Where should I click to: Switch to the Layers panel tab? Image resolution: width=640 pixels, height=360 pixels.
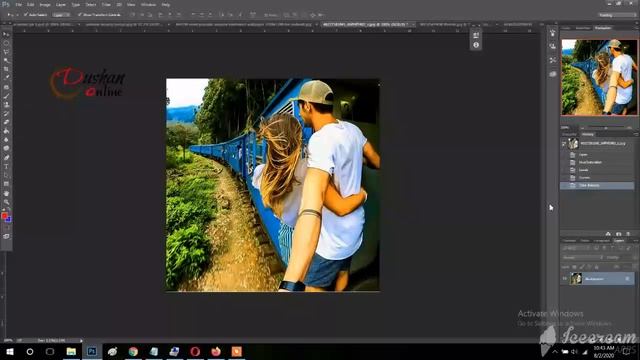(x=619, y=240)
